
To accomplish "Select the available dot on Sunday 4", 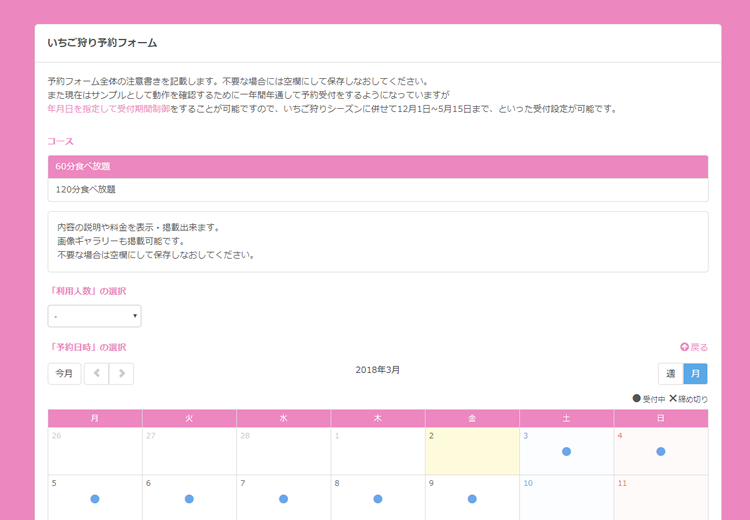I will 661,451.
